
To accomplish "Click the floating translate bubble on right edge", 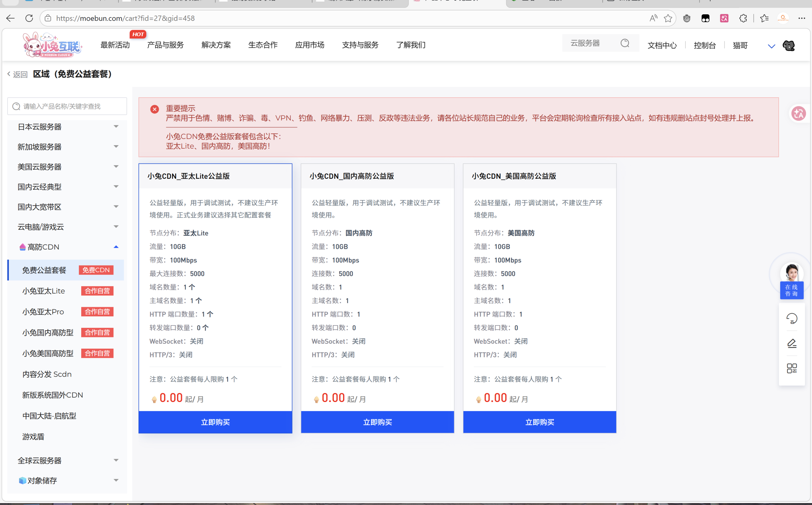I will pos(799,113).
